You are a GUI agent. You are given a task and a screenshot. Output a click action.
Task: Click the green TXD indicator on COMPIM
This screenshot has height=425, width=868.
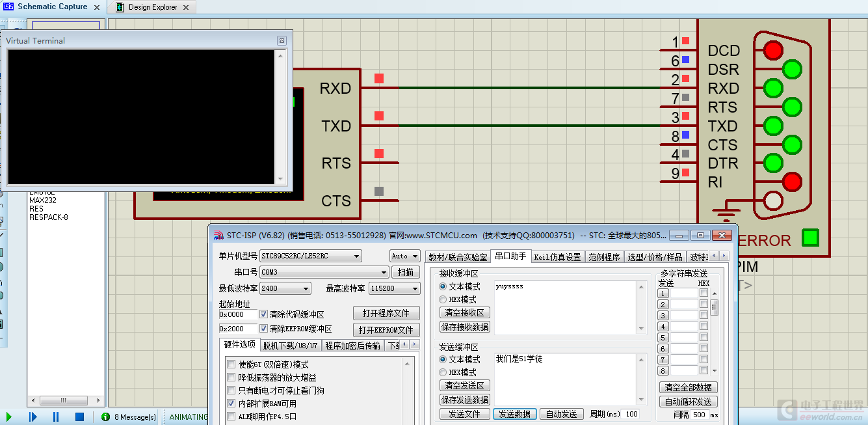773,125
